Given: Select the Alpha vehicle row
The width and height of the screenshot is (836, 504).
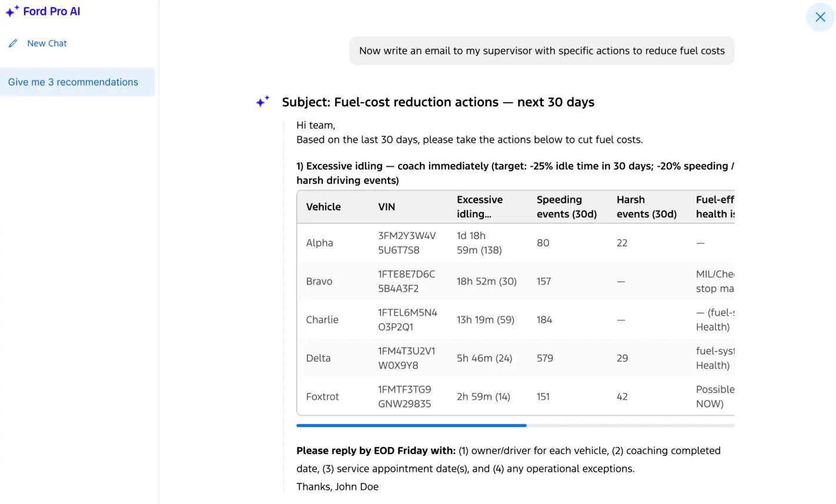Looking at the screenshot, I should pyautogui.click(x=319, y=243).
